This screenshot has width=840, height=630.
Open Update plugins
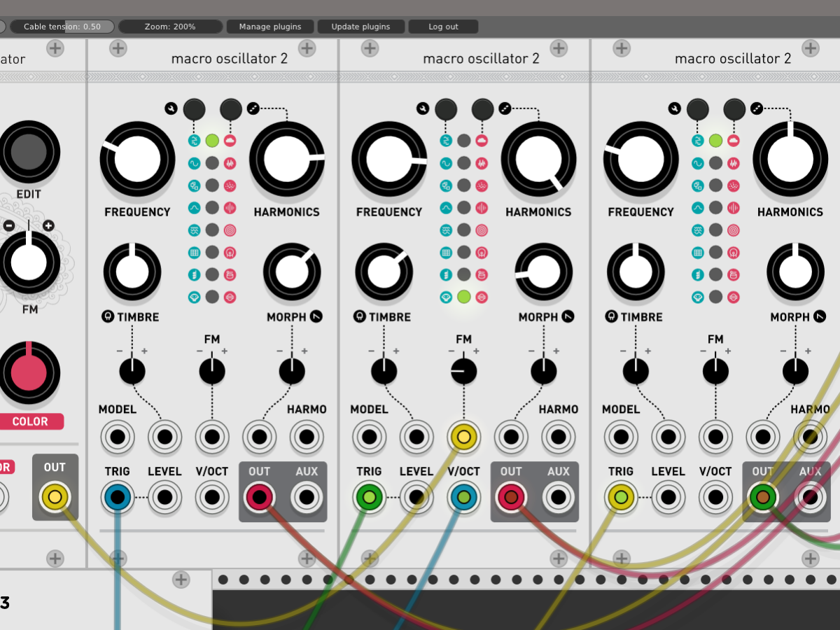(361, 27)
